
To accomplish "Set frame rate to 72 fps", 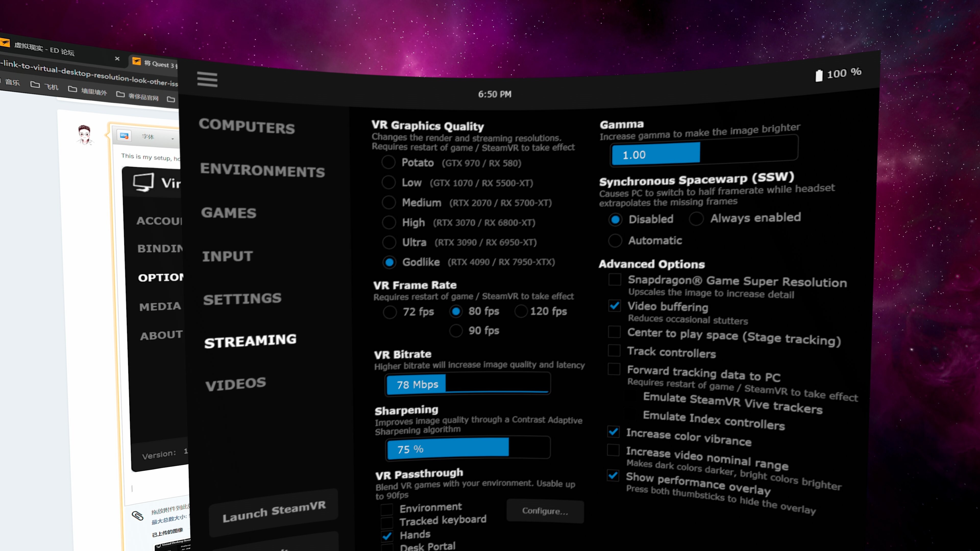I will click(x=390, y=312).
